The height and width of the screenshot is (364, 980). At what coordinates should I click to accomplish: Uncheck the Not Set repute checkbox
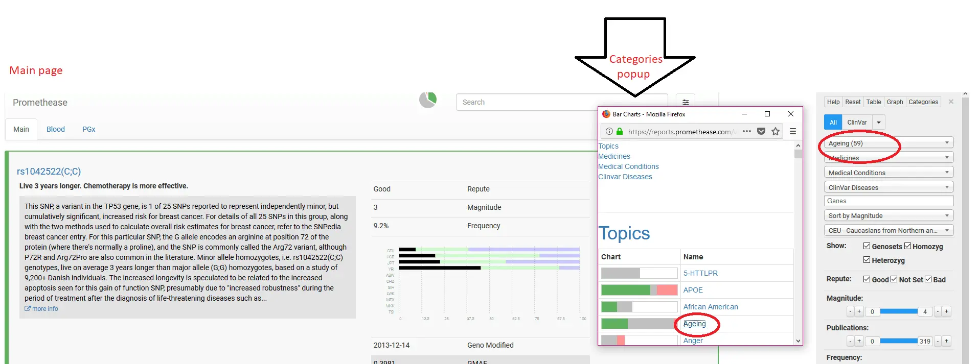(x=894, y=279)
